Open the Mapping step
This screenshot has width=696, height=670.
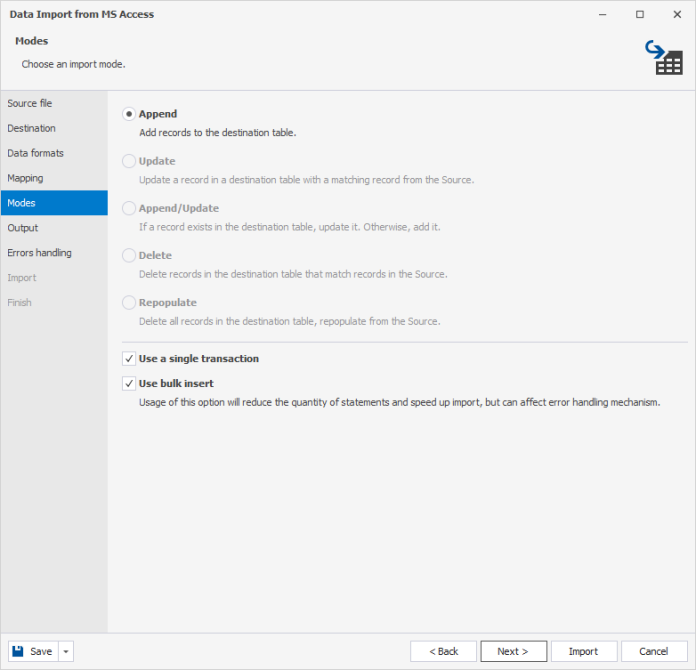(25, 178)
